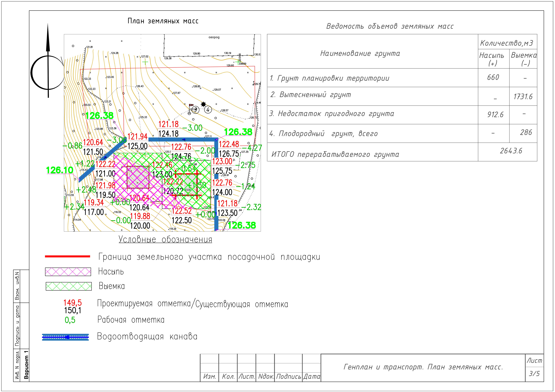Click the green working mark -2.32
Image resolution: width=555 pixels, height=392 pixels.
pyautogui.click(x=251, y=207)
